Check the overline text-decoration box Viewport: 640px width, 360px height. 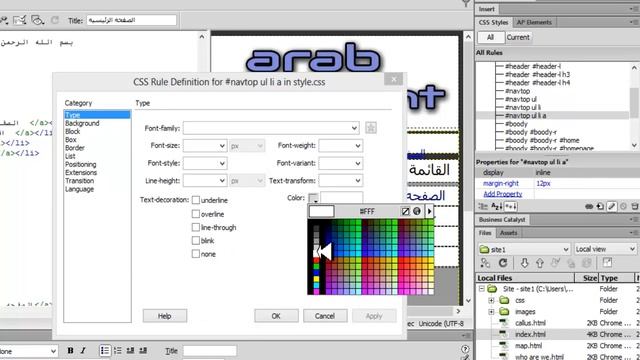[x=196, y=214]
